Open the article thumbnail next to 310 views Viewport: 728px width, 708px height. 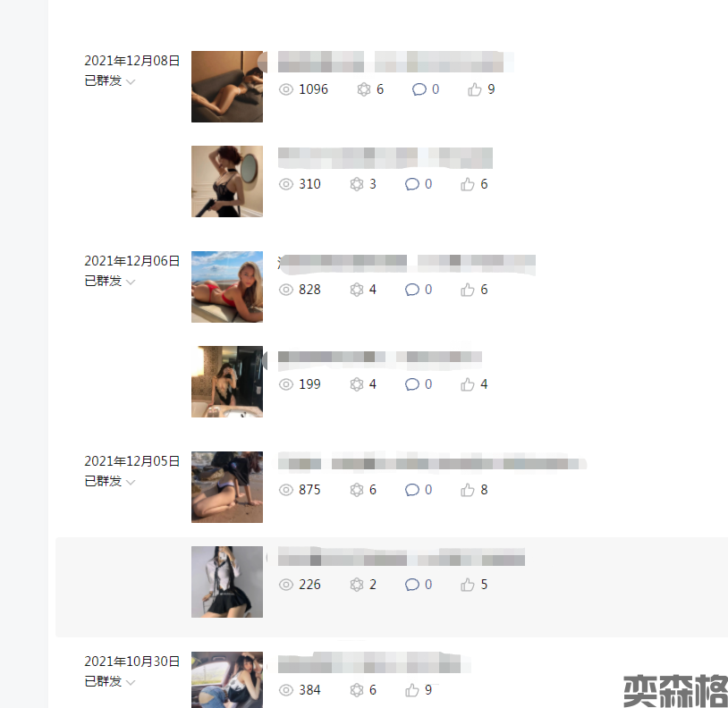pos(227,181)
